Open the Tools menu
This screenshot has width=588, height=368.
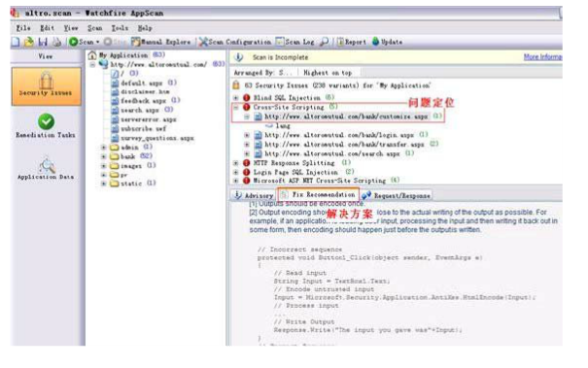pyautogui.click(x=120, y=28)
